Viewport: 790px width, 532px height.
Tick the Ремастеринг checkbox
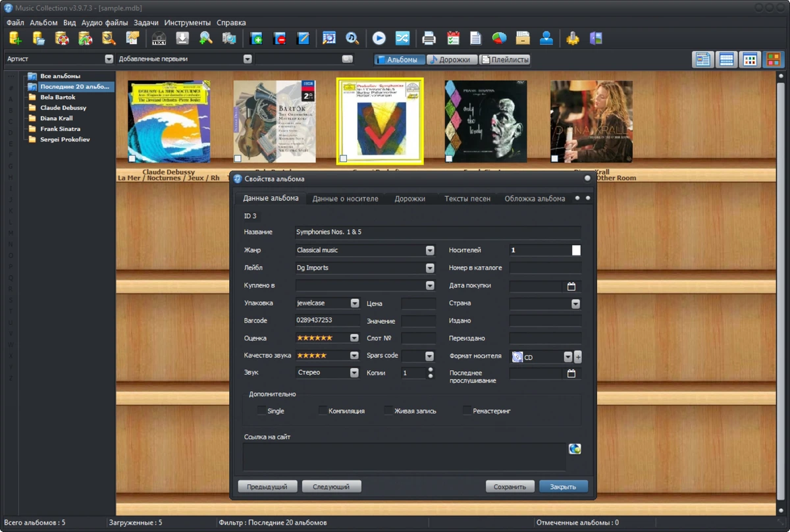(467, 410)
